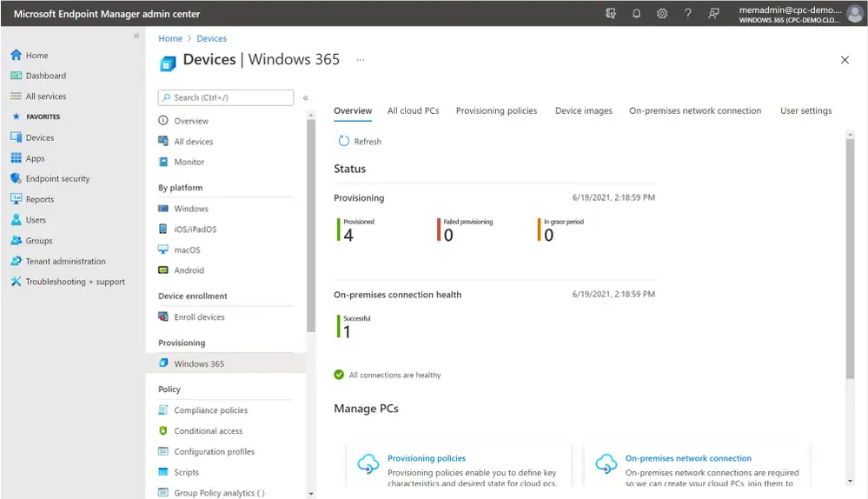
Task: Open the Users icon in sidebar
Action: [16, 219]
